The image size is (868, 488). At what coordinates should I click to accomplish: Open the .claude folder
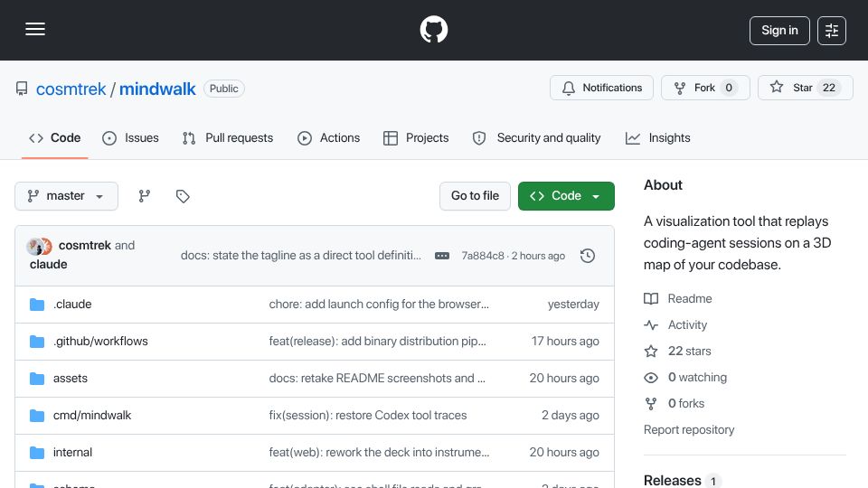(72, 305)
